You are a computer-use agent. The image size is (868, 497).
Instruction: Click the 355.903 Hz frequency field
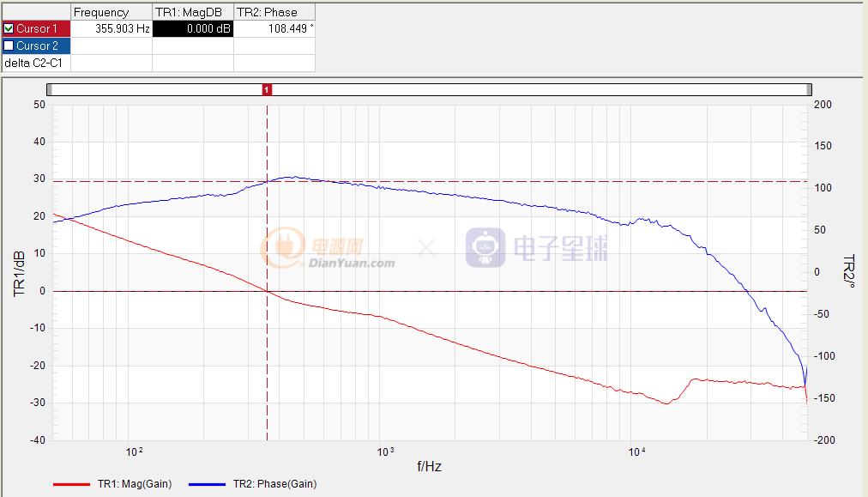point(112,28)
